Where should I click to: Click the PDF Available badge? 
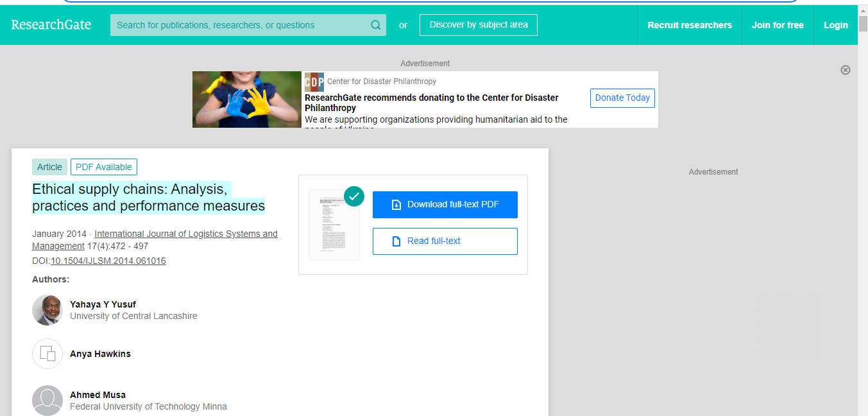point(104,167)
